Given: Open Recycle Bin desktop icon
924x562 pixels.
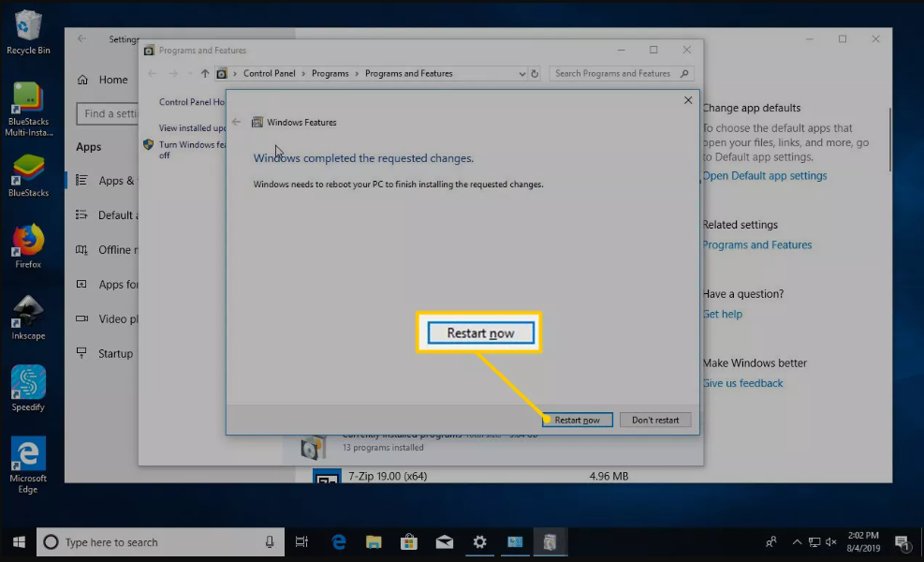Looking at the screenshot, I should click(28, 33).
